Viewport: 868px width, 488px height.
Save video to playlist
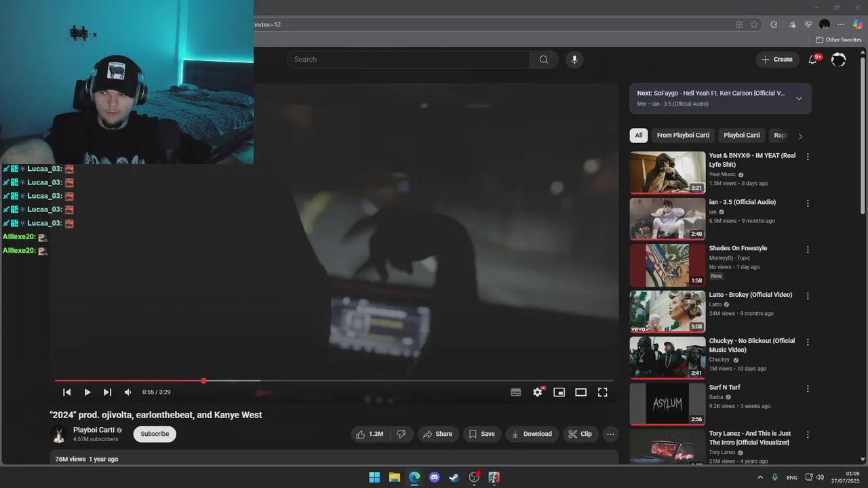coord(483,434)
